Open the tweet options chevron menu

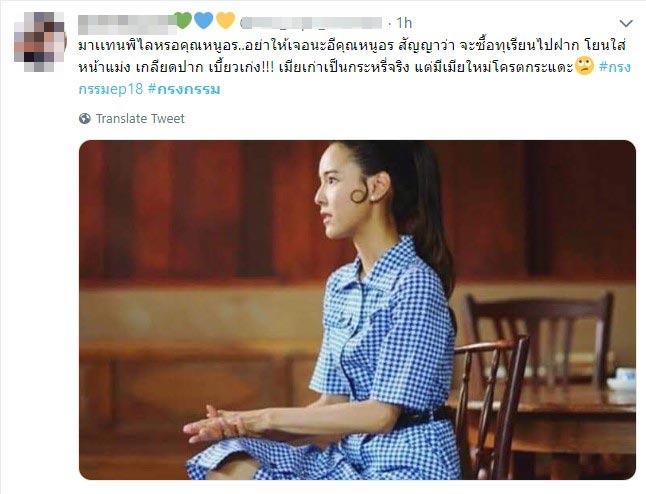(x=626, y=23)
